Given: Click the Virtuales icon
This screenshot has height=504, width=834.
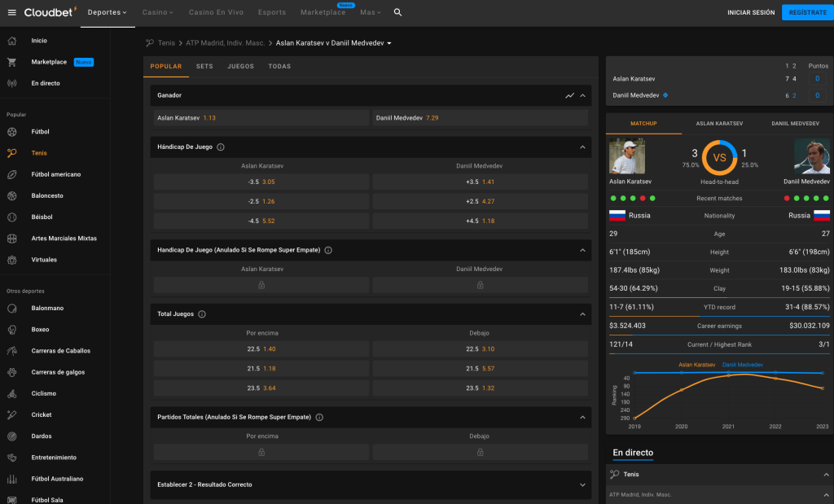Looking at the screenshot, I should point(11,260).
